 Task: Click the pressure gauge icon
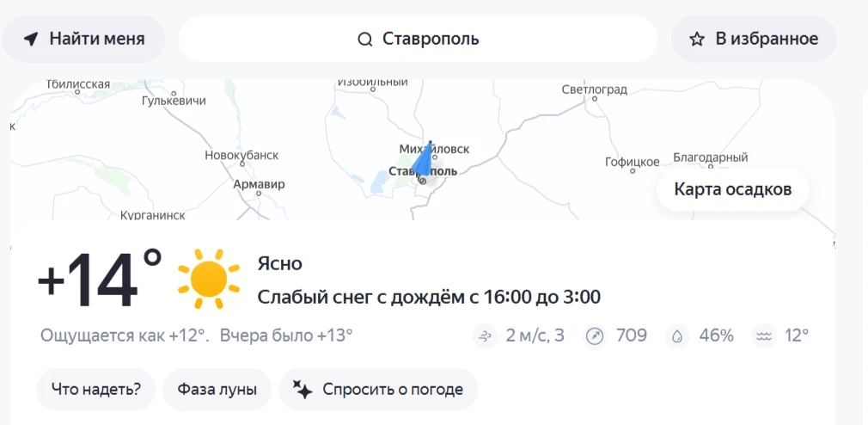(x=595, y=336)
